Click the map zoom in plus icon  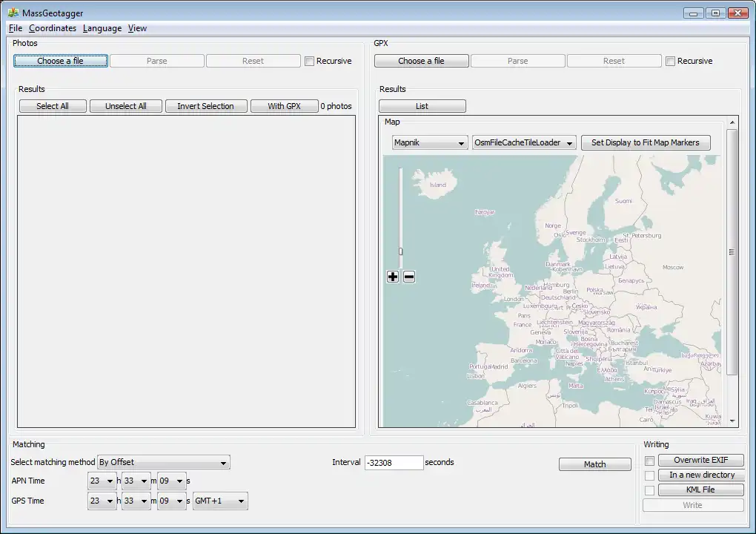[393, 277]
